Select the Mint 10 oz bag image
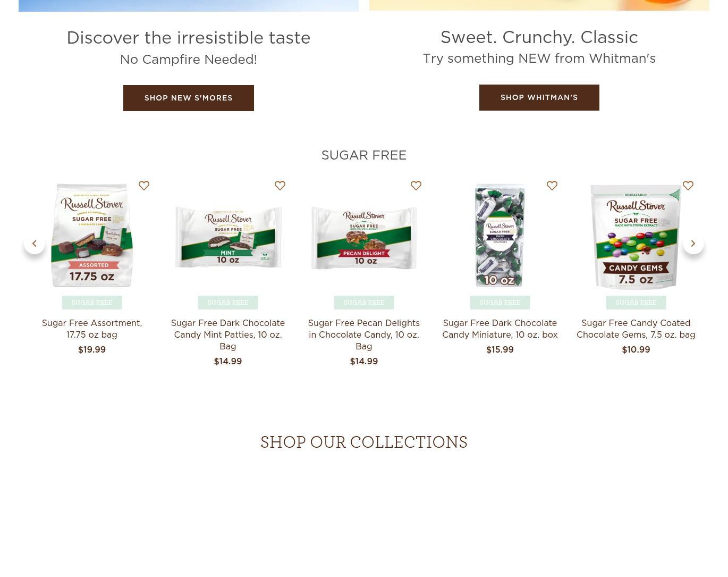The width and height of the screenshot is (728, 577). point(228,237)
